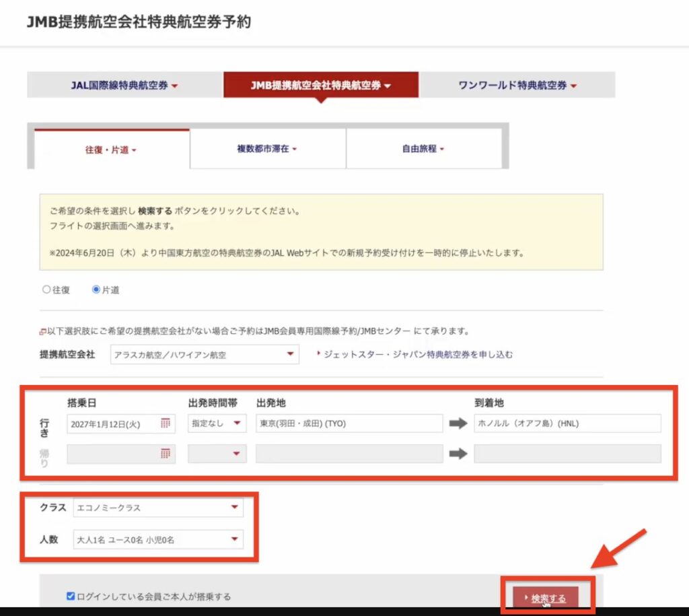
Task: Follow ジェットスター・ジャパン特典航空券を申し込む link
Action: pyautogui.click(x=418, y=354)
